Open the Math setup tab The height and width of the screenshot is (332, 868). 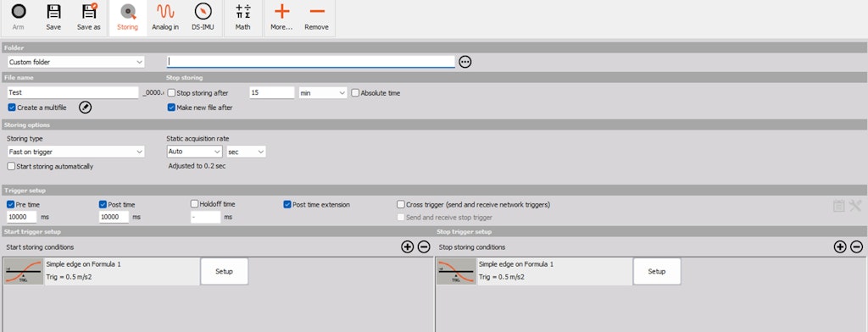(242, 18)
